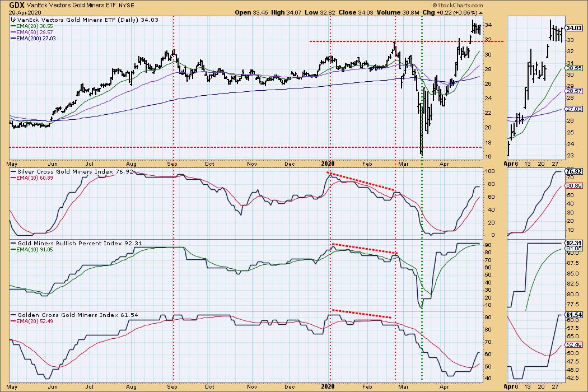Click the boxed 30.55 EMA tag on the right scale

coord(574,68)
